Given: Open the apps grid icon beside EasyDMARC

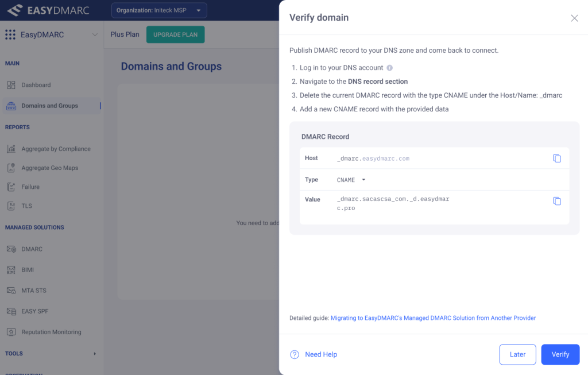Looking at the screenshot, I should [10, 35].
